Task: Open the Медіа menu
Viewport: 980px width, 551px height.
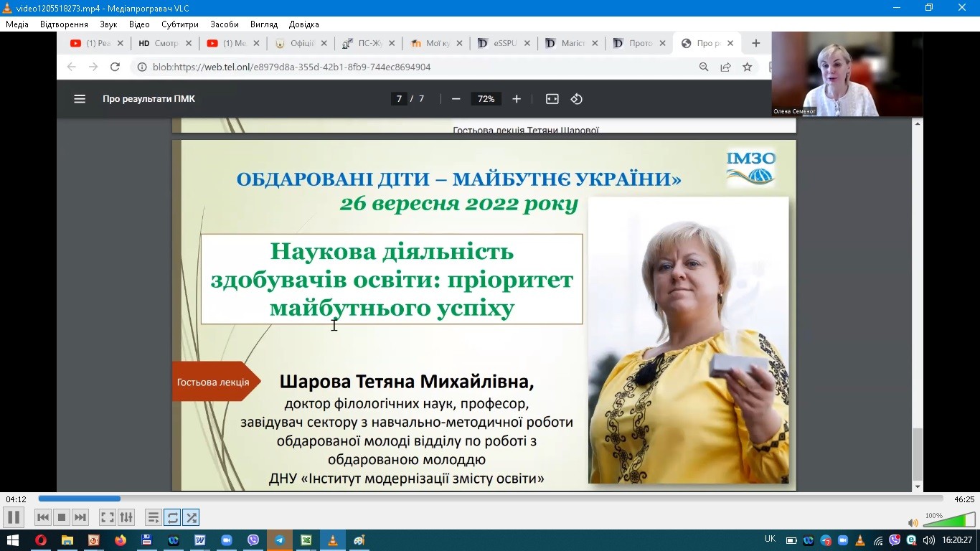Action: point(17,24)
